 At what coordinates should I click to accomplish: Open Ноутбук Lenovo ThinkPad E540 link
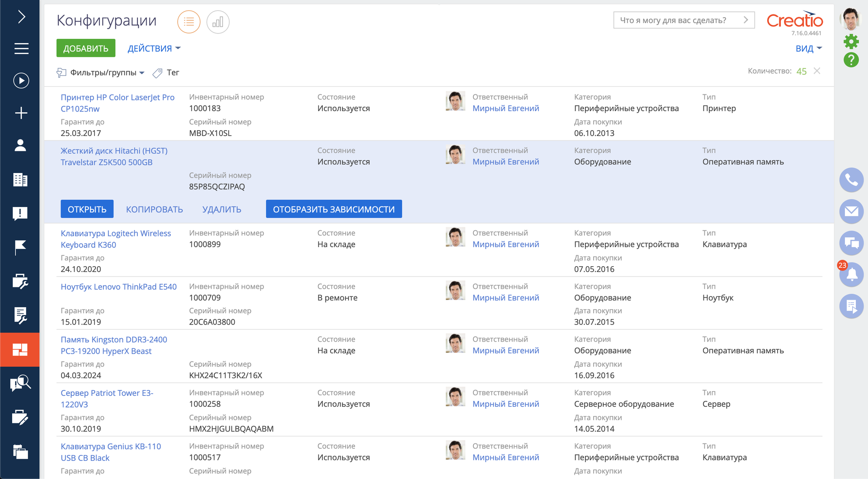coord(119,287)
